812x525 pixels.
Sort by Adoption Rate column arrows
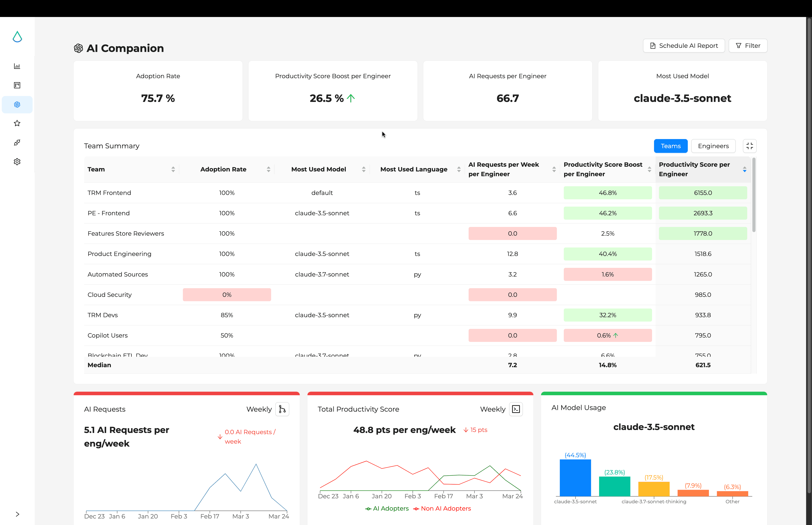269,169
